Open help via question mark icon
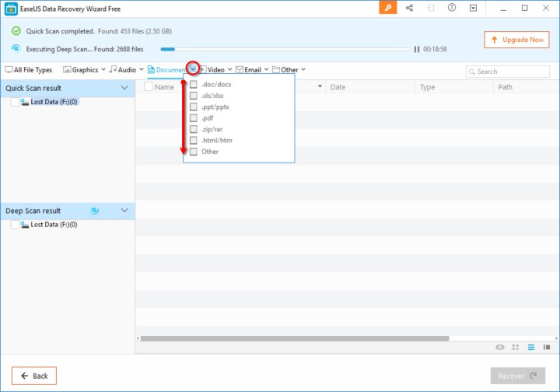Screen dimensions: 560x392 [x=452, y=8]
